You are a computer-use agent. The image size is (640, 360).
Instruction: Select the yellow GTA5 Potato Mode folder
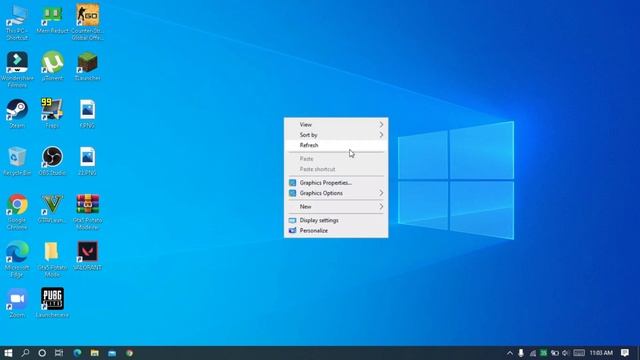(52, 260)
